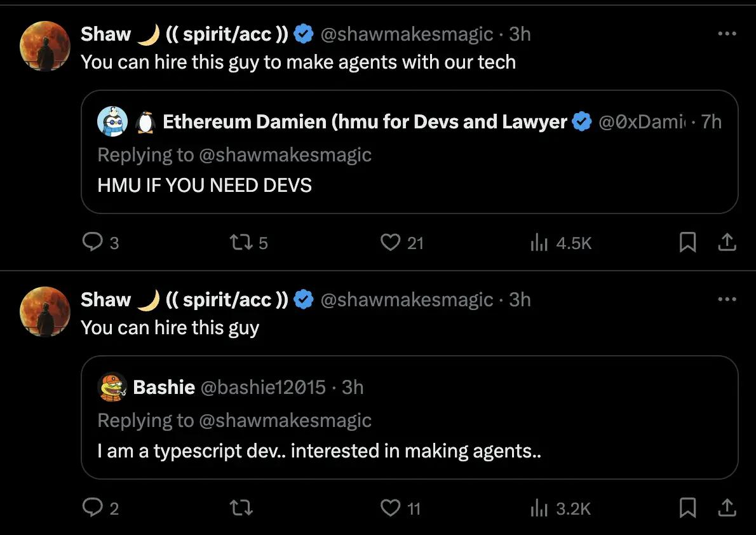Reply to the second tweet with 2 replies
Screen dimensions: 756x535
tap(93, 508)
